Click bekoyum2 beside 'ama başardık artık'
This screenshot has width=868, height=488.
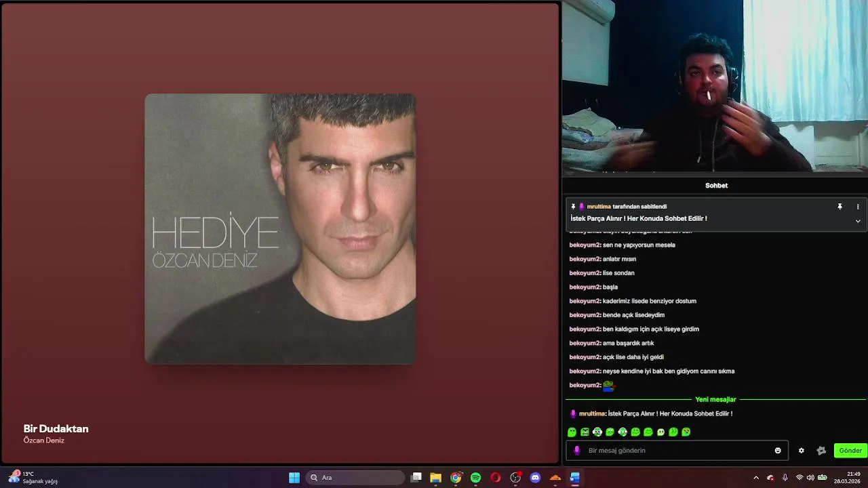[585, 343]
